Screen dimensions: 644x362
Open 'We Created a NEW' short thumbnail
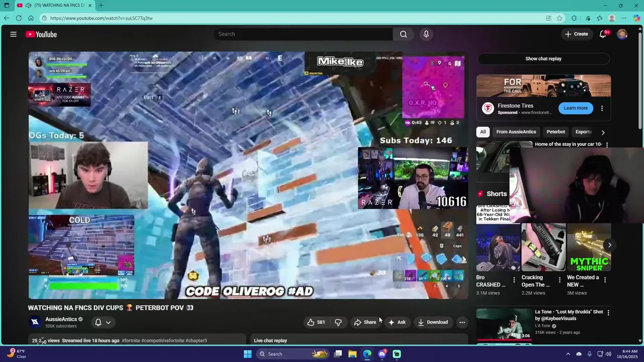589,247
